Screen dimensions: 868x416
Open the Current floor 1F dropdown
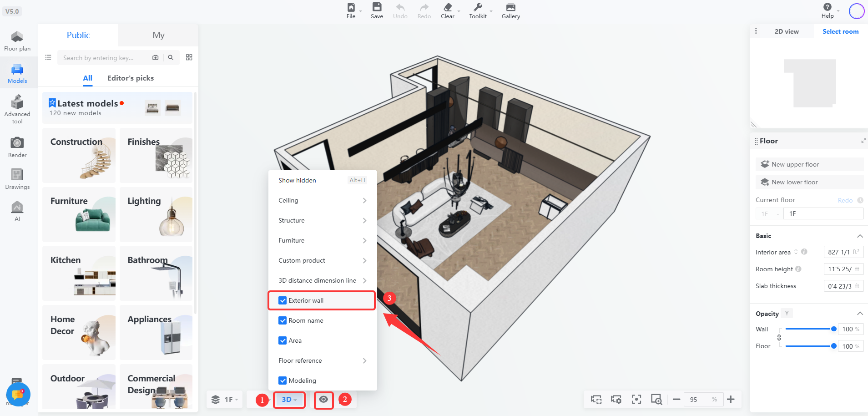[769, 213]
